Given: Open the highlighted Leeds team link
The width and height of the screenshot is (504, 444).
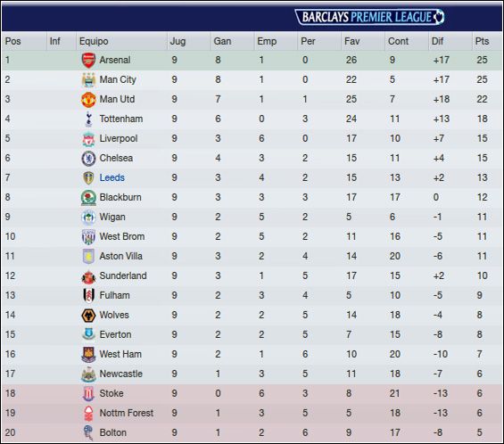Looking at the screenshot, I should tap(112, 177).
